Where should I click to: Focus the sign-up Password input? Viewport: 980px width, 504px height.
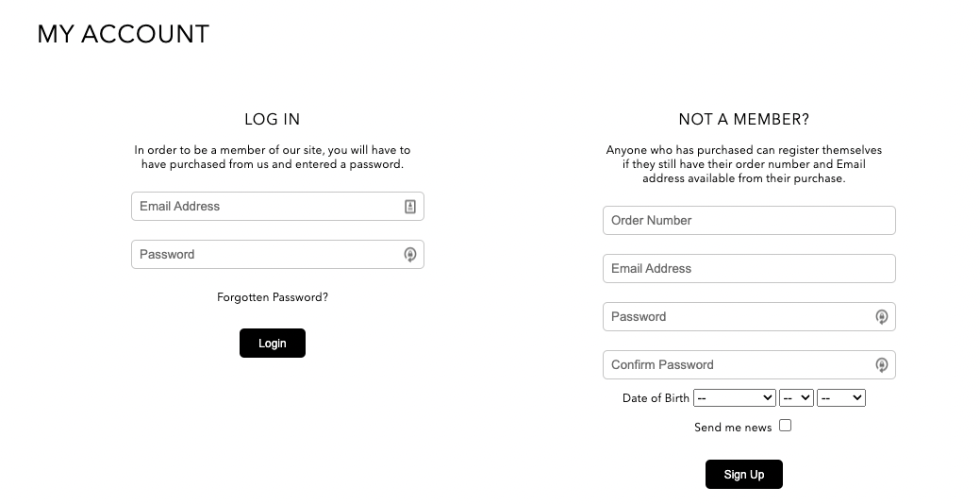point(749,317)
